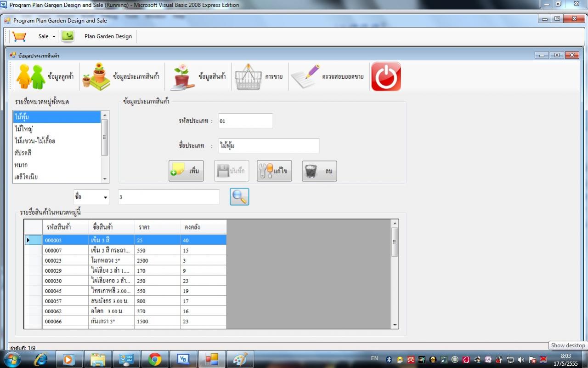Select product code cell 000023
This screenshot has height=368, width=588.
65,260
